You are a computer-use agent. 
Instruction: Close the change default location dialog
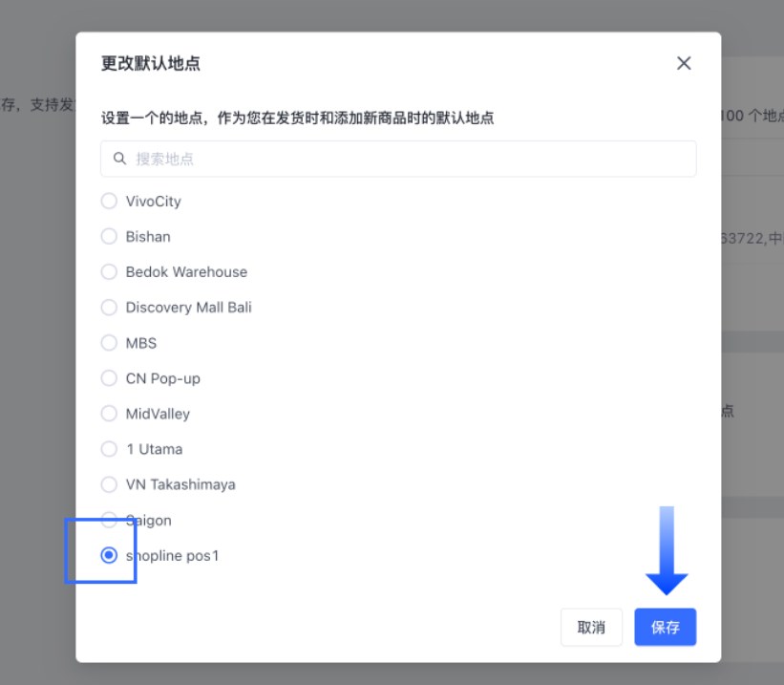684,63
